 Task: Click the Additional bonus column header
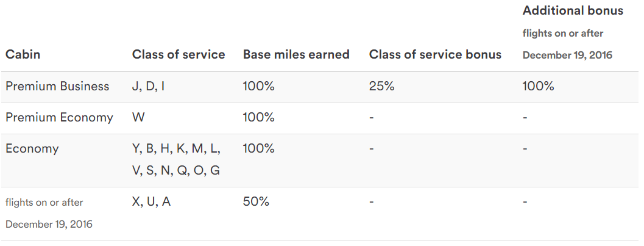(573, 11)
